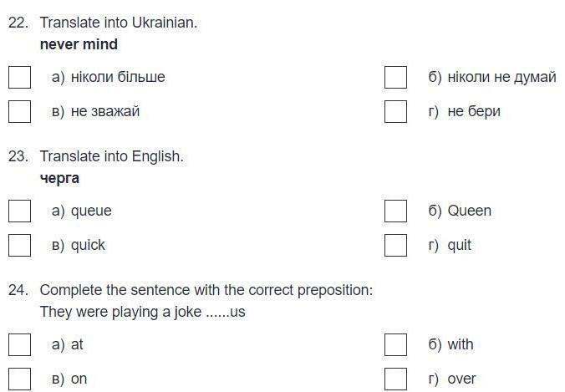Screen dimensions: 565x392
Task: Click the answer text 'не зважай'
Action: click(105, 111)
